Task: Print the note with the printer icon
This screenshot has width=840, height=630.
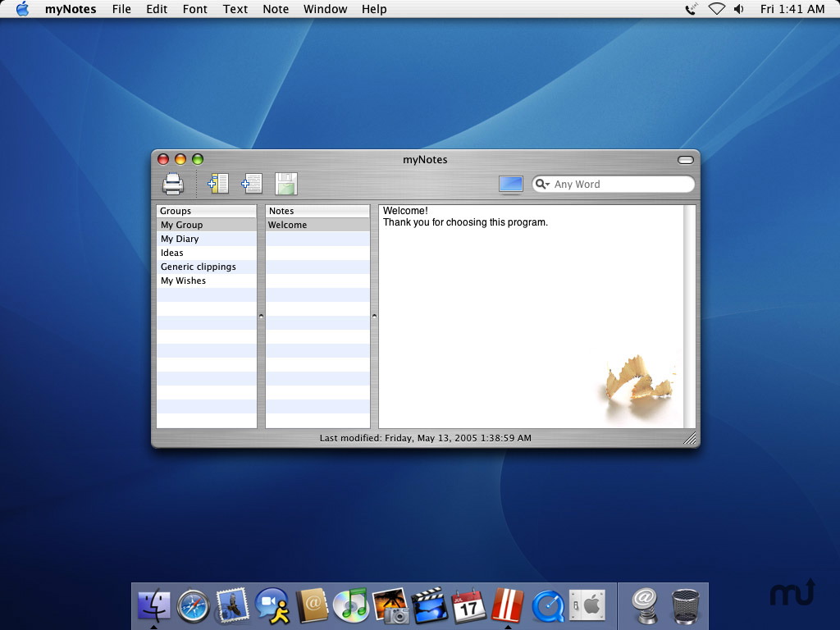Action: click(173, 184)
